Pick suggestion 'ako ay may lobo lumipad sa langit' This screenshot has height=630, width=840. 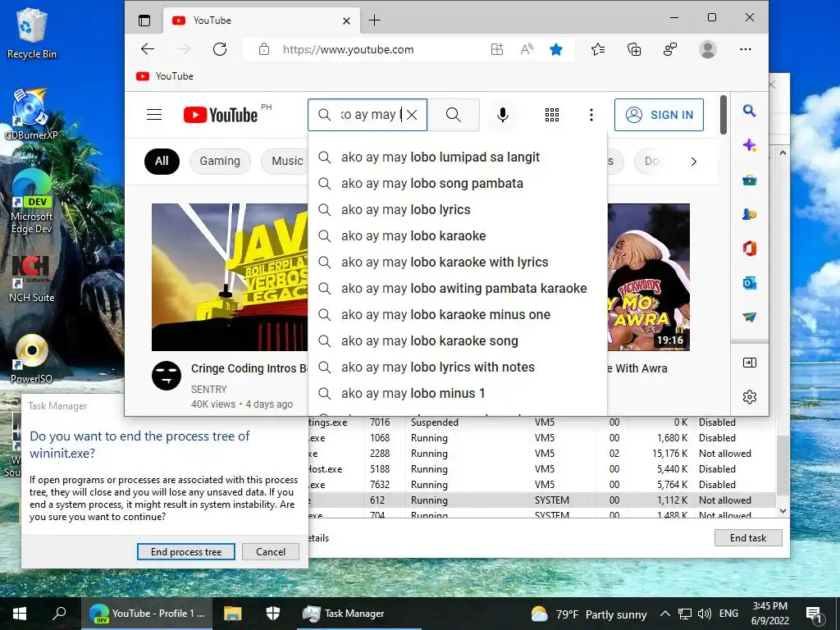457,157
